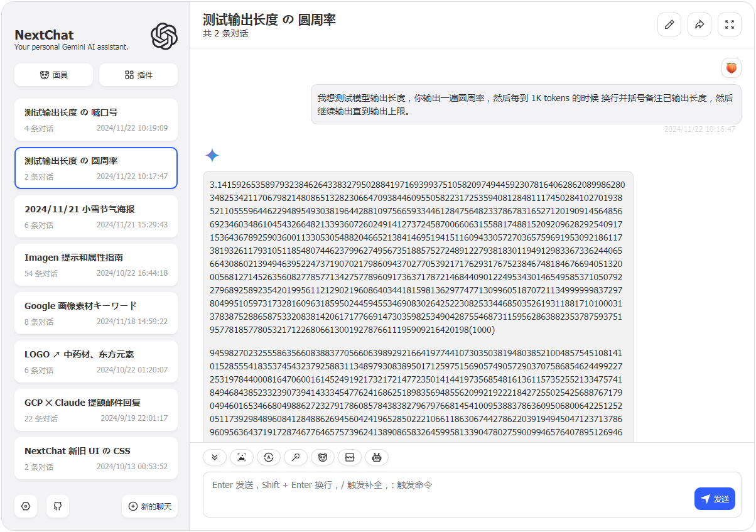Click the robot model selector icon
The height and width of the screenshot is (532, 756).
pyautogui.click(x=377, y=457)
